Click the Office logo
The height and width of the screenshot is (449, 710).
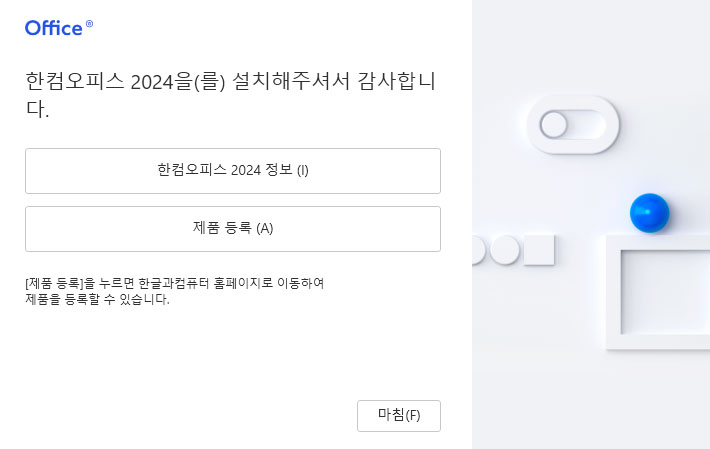[x=54, y=28]
